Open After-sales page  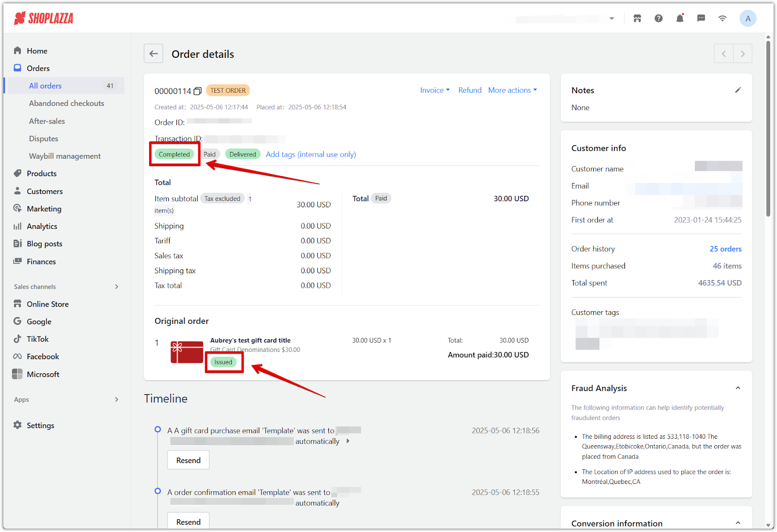[47, 121]
